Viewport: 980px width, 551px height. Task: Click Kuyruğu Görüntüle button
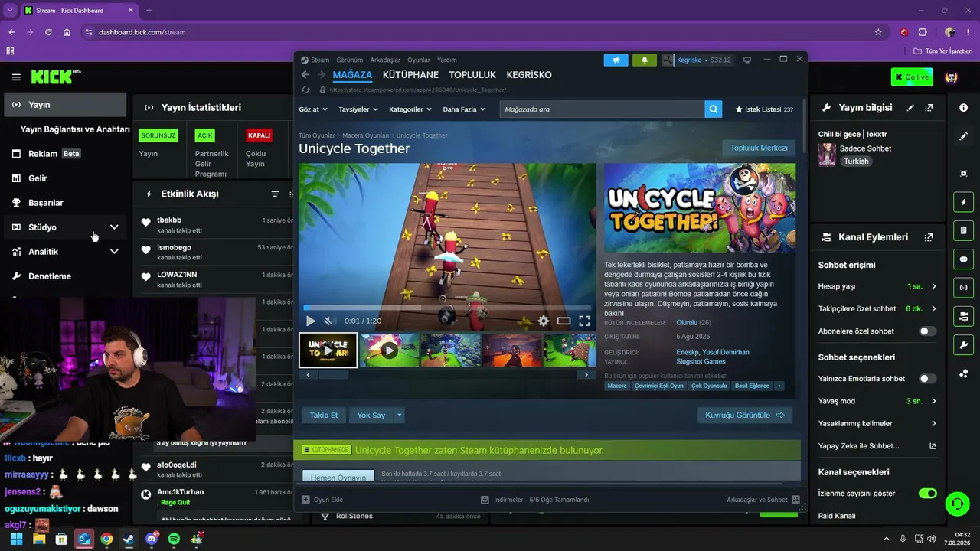tap(745, 416)
